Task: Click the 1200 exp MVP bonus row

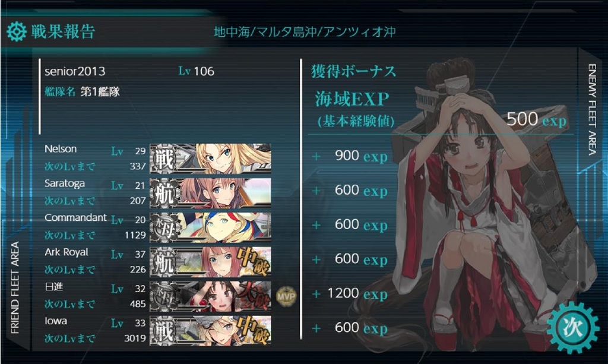Action: point(350,293)
